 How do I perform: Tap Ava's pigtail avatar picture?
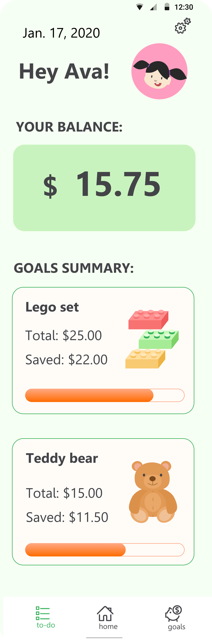[x=159, y=71]
